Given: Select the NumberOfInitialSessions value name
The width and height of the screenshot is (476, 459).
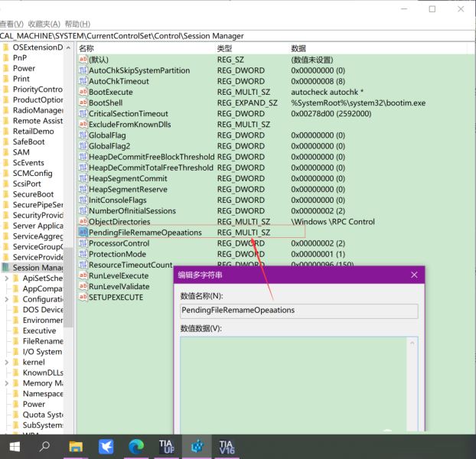Looking at the screenshot, I should tap(132, 211).
